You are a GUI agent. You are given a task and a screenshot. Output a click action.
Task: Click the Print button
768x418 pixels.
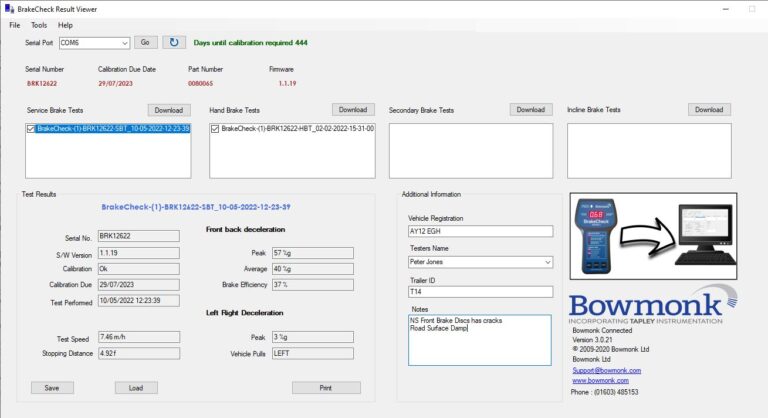(312, 388)
